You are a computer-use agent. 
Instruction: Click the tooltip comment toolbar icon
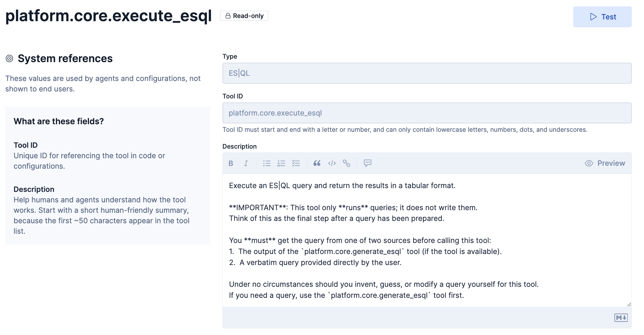coord(368,163)
